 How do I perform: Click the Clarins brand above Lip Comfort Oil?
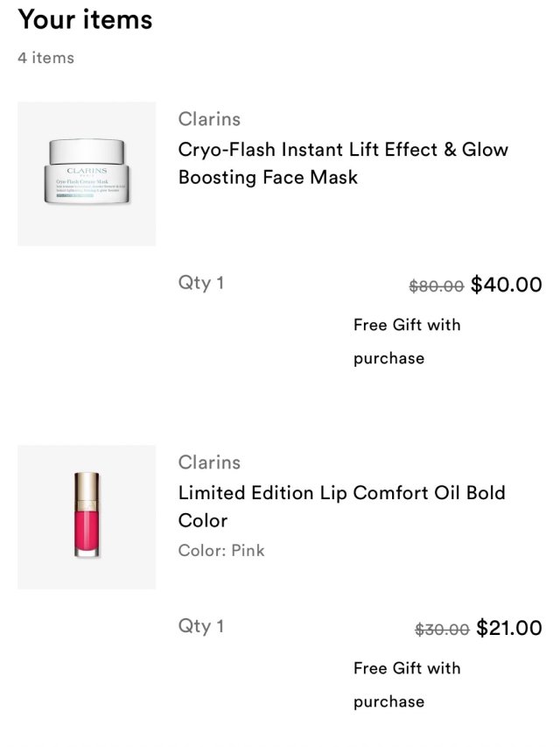(209, 462)
